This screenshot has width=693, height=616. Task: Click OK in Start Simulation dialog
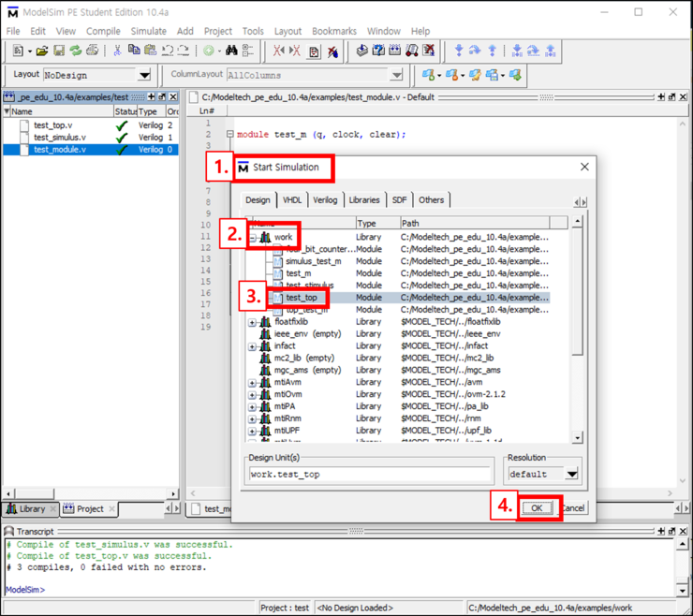pyautogui.click(x=537, y=508)
